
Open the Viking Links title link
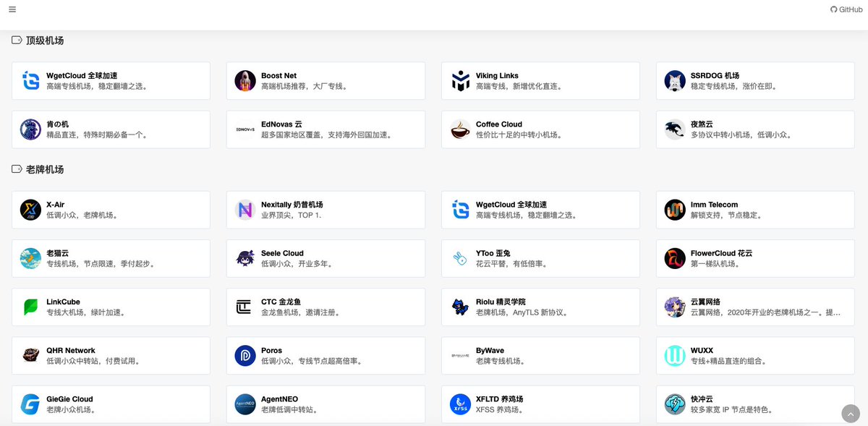(497, 75)
